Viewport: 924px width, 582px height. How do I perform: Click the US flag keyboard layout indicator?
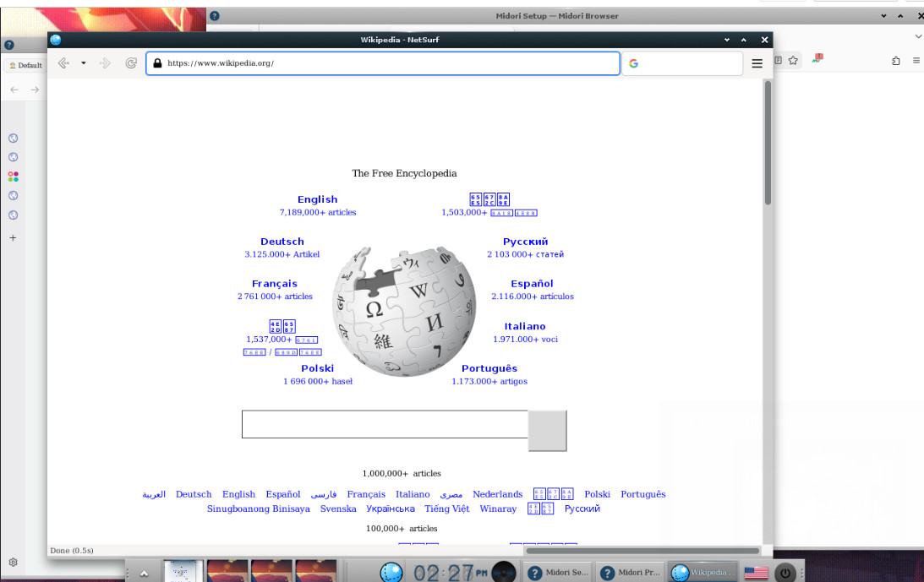point(756,572)
